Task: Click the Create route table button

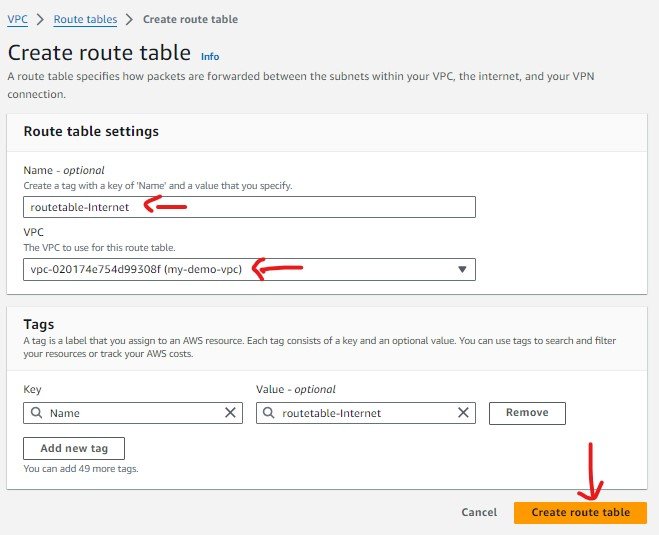Action: [x=580, y=512]
